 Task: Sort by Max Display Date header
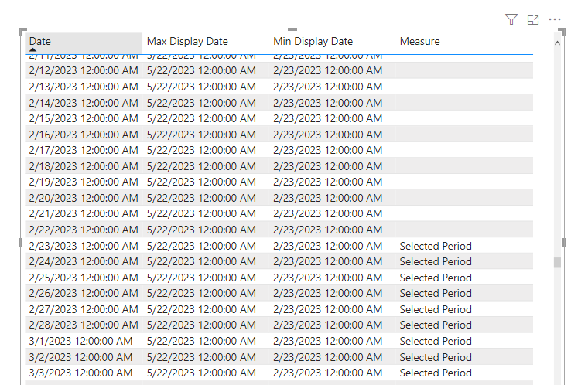[187, 41]
